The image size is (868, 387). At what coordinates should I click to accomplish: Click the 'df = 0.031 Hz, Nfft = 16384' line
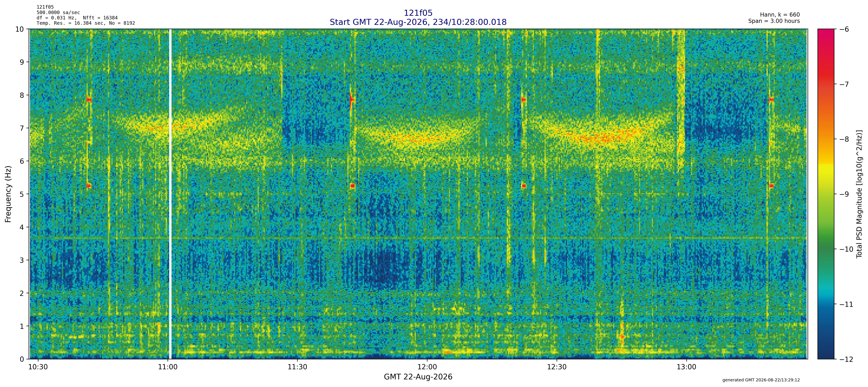(77, 18)
